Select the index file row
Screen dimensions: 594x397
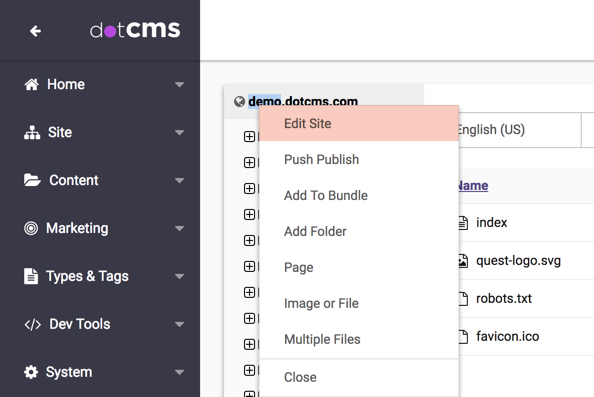pyautogui.click(x=526, y=223)
